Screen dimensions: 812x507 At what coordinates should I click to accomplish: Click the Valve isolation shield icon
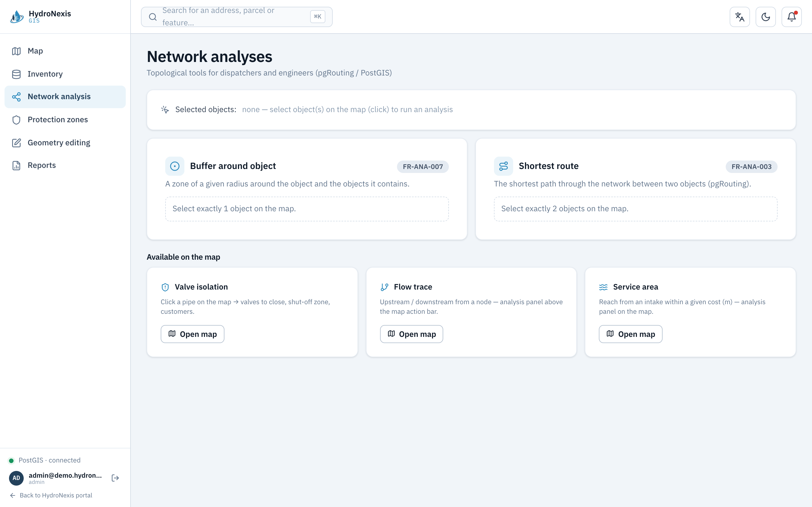165,287
